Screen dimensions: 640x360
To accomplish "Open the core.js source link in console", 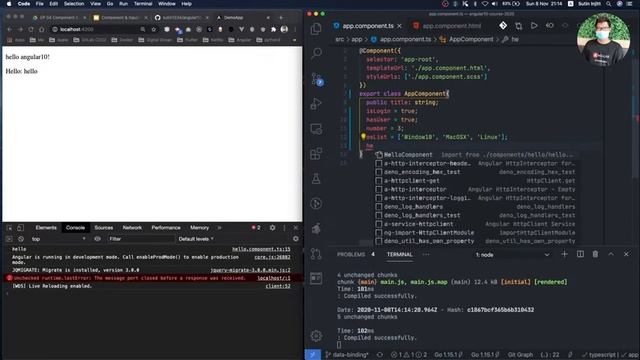I will pos(272,257).
